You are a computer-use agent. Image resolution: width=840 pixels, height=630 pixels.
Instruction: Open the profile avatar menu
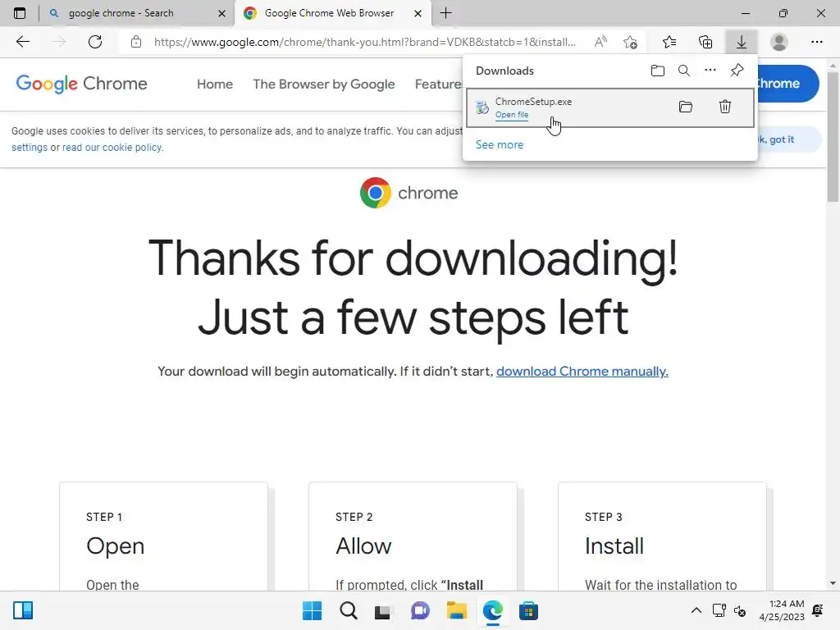tap(779, 42)
